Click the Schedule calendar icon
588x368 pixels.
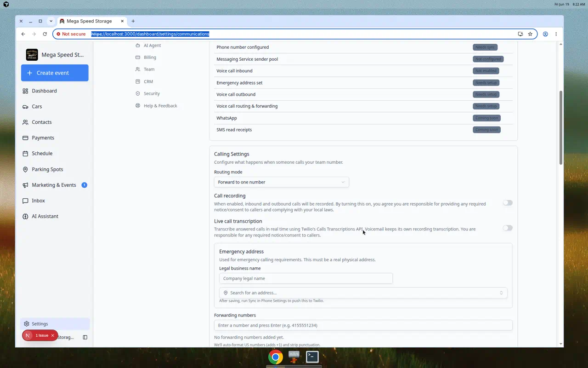coord(25,154)
